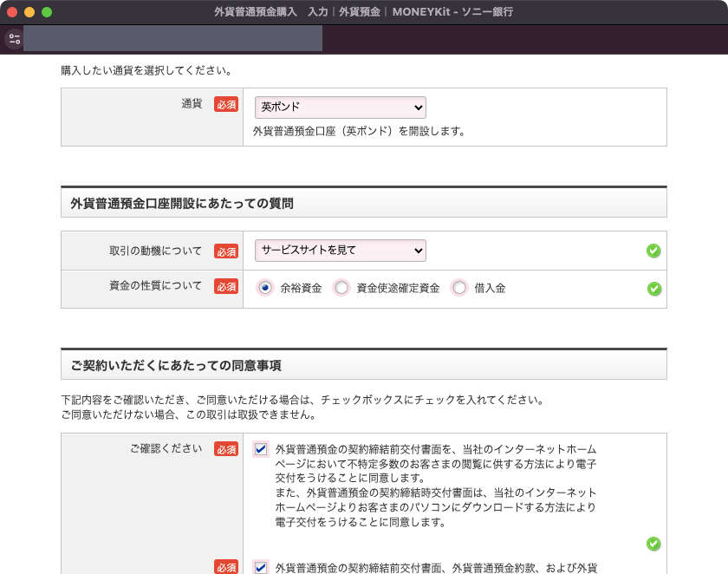This screenshot has width=728, height=574.
Task: Select the 余裕資金 radio button
Action: (x=265, y=288)
